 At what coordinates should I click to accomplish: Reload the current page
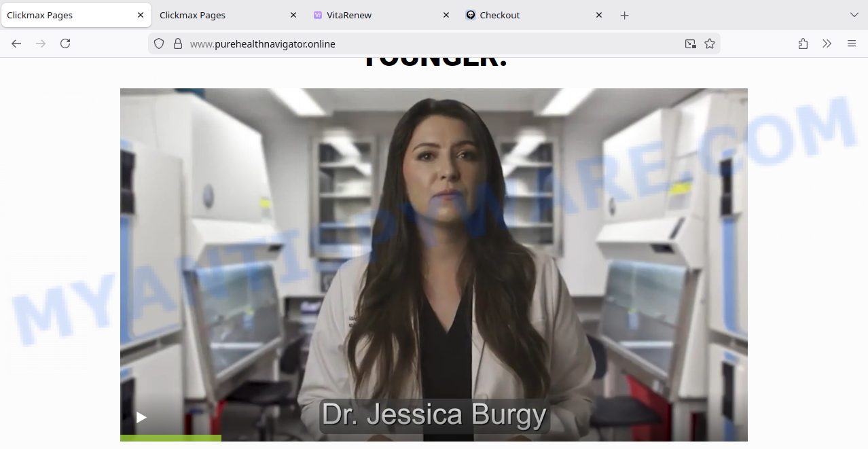pos(65,43)
